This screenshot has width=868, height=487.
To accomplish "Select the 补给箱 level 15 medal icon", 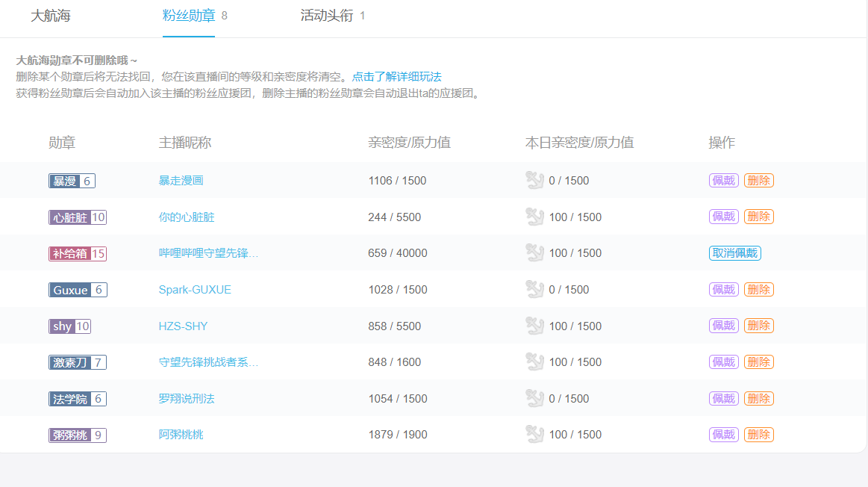I will (77, 253).
